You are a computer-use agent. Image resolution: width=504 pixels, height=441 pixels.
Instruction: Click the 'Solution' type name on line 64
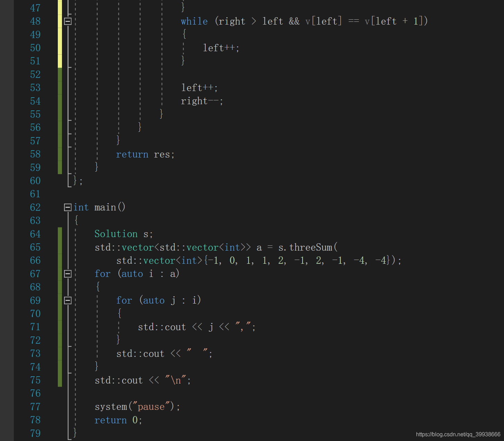116,234
